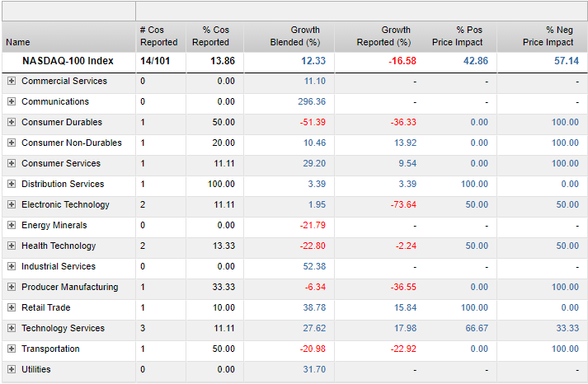This screenshot has height=384, width=588.
Task: Click Communications blended growth 296.36
Action: point(312,101)
